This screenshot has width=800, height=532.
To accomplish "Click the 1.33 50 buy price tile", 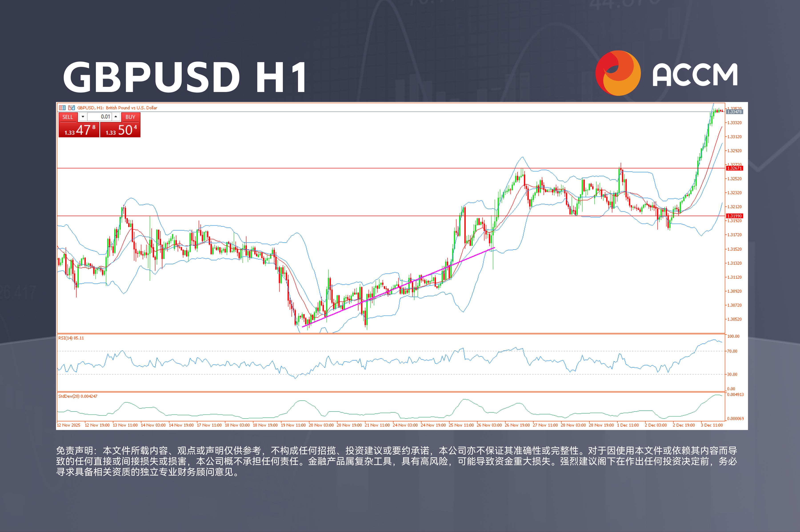I will 120,130.
